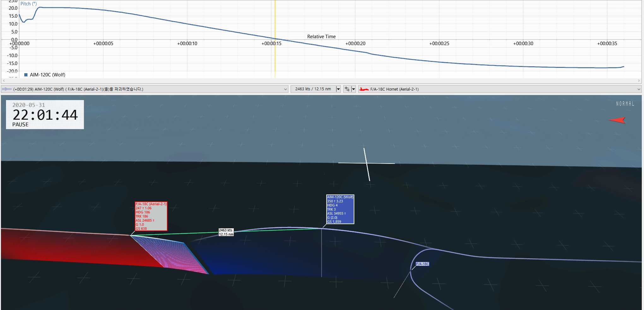
Task: Click the yellow time cursor line on the pitch chart
Action: (275, 39)
